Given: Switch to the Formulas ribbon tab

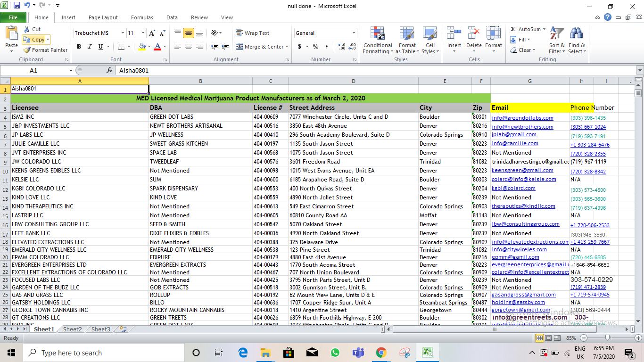Looking at the screenshot, I should 142,17.
